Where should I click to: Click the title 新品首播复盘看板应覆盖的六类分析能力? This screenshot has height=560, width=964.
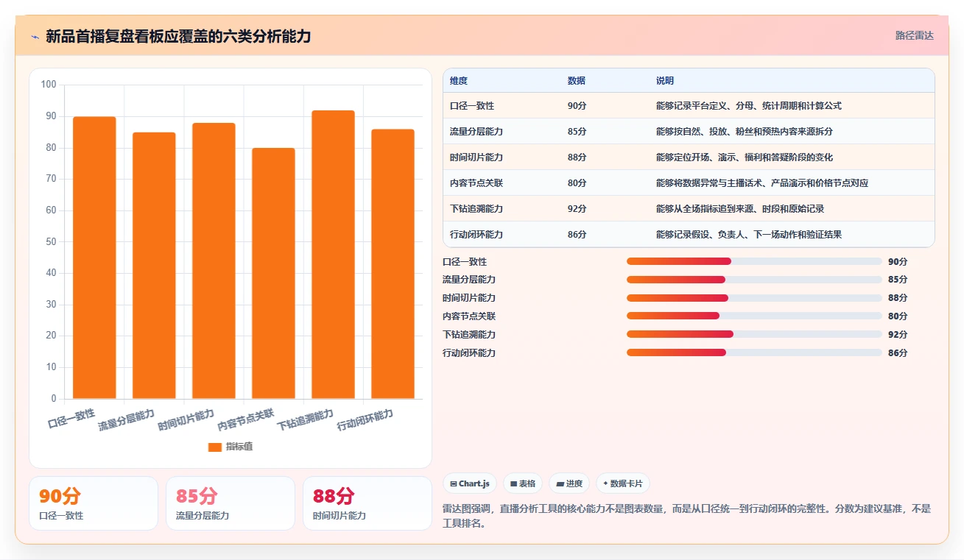point(178,36)
